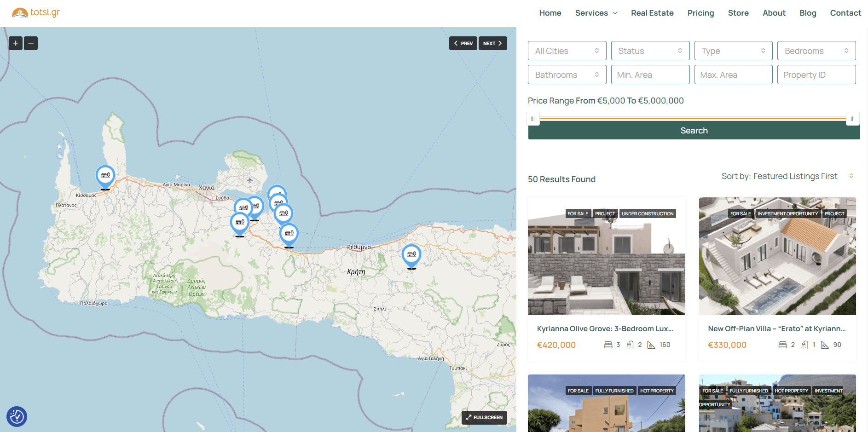This screenshot has width=868, height=432.
Task: Open Contact page
Action: coord(845,13)
